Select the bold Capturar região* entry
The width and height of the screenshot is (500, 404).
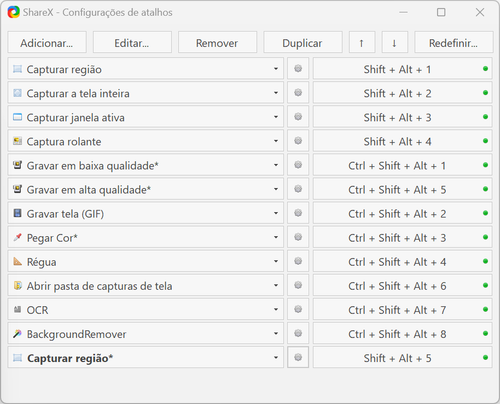click(x=145, y=357)
